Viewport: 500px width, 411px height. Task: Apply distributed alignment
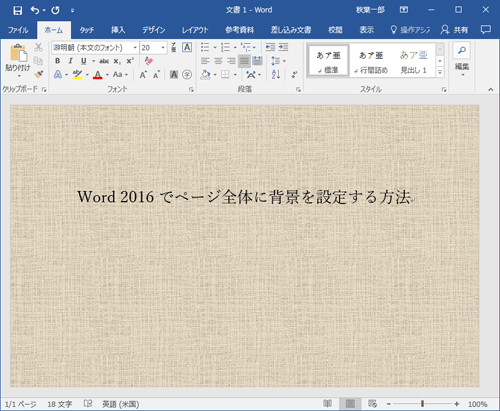257,61
